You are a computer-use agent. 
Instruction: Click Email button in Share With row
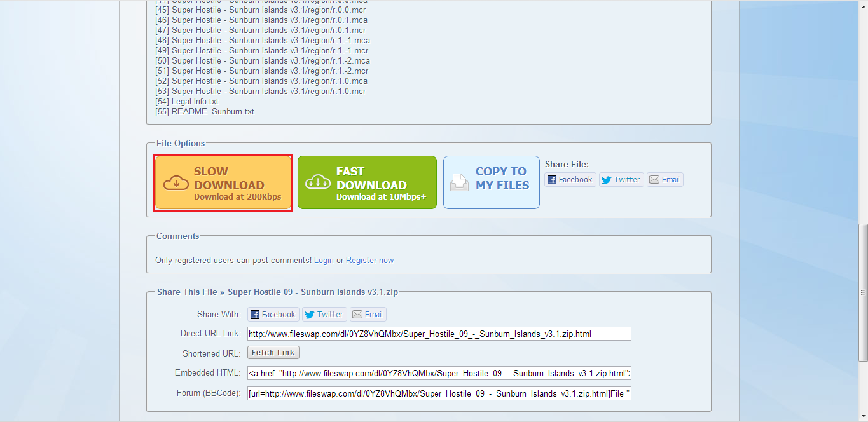click(368, 315)
